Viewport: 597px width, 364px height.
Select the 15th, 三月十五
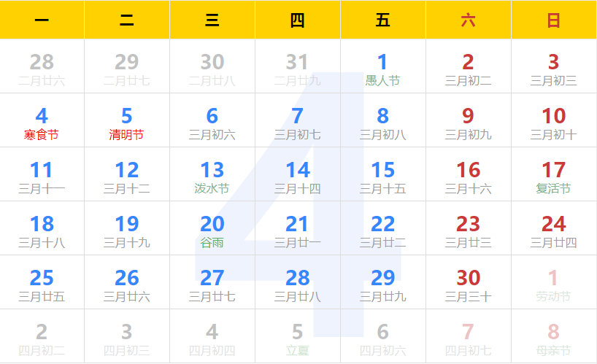coord(382,175)
